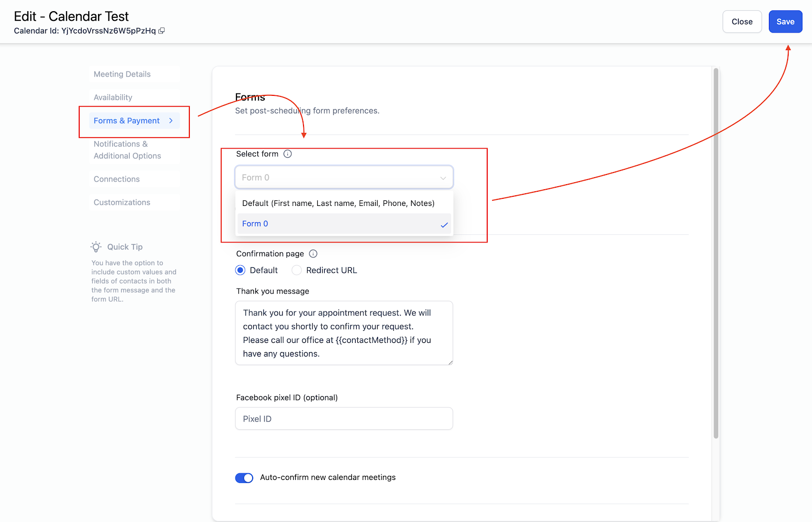Click the Select form label
Viewport: 812px width, 522px height.
(257, 154)
